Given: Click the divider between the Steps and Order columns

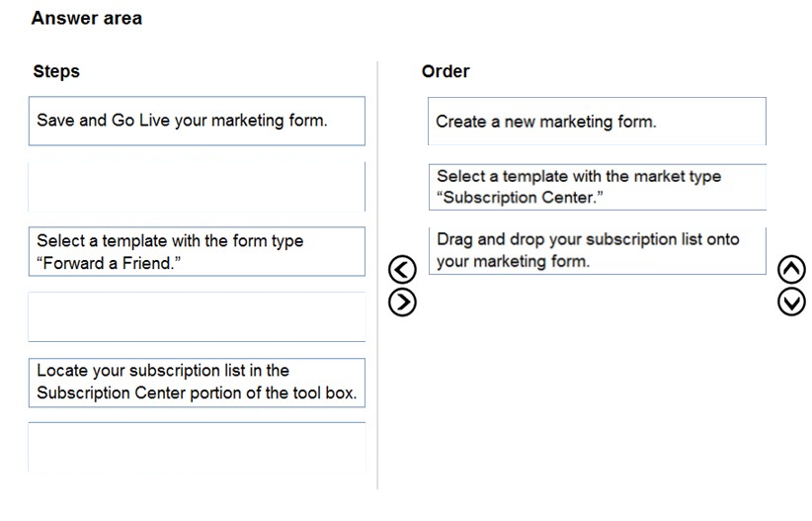Looking at the screenshot, I should coord(377,275).
